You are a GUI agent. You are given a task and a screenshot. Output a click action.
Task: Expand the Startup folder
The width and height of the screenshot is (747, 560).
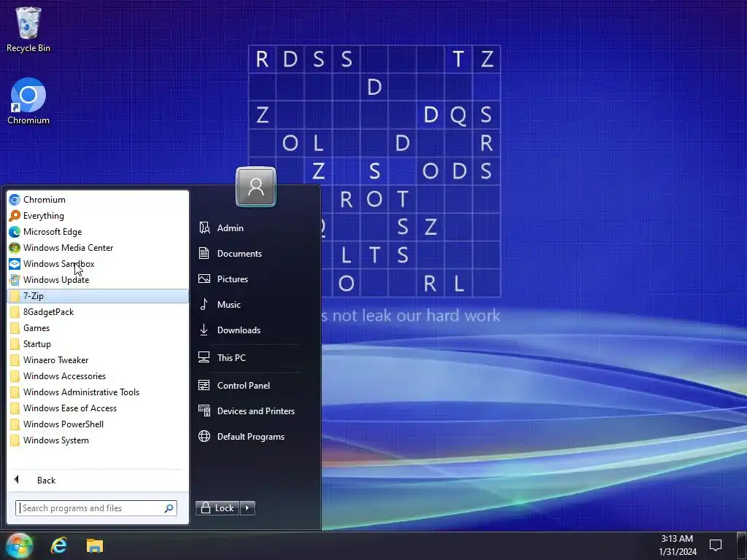[98, 344]
